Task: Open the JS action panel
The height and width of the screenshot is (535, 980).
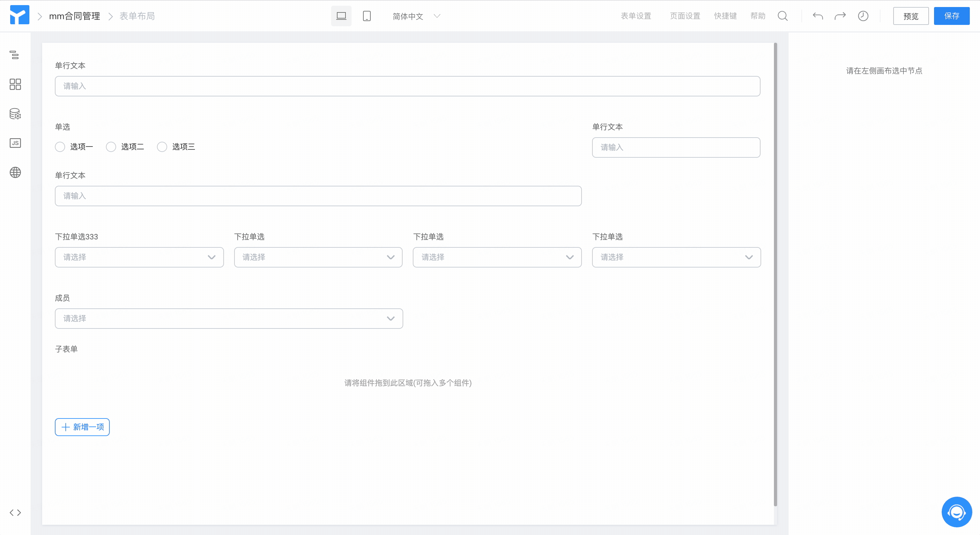Action: (x=15, y=143)
